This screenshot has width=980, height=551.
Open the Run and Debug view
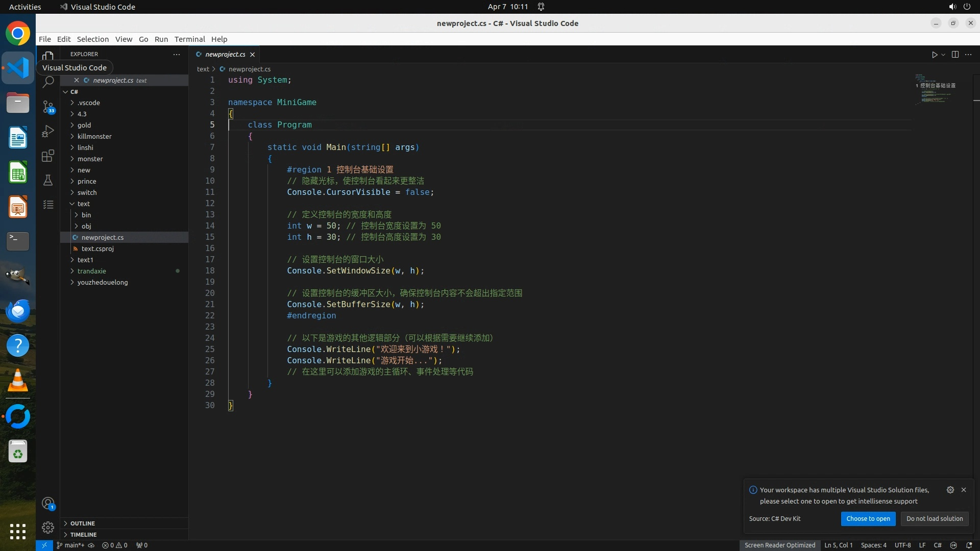(48, 131)
